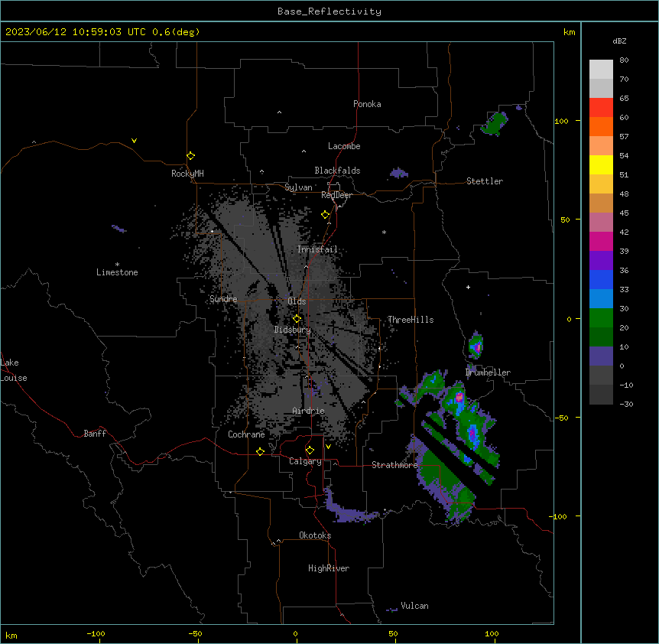Click the ThreeHills town label
The height and width of the screenshot is (644, 659).
411,320
